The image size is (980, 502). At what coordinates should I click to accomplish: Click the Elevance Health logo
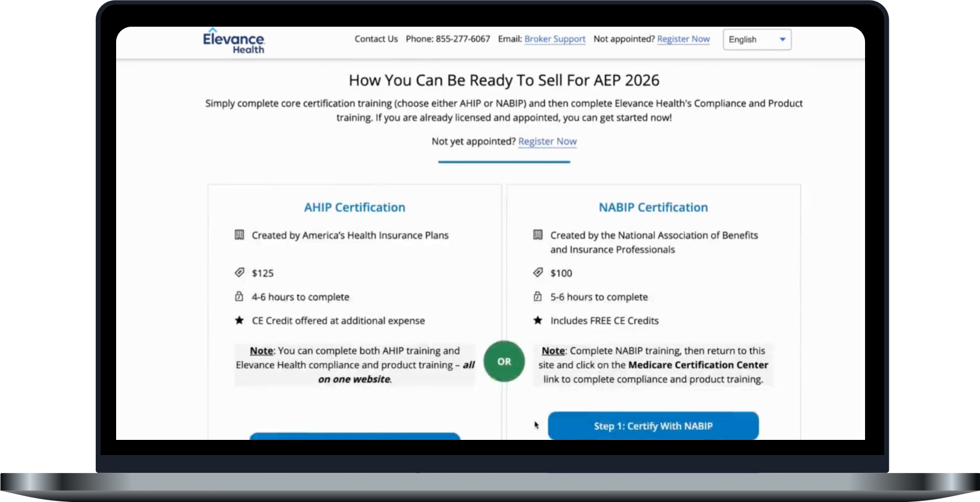pyautogui.click(x=233, y=41)
